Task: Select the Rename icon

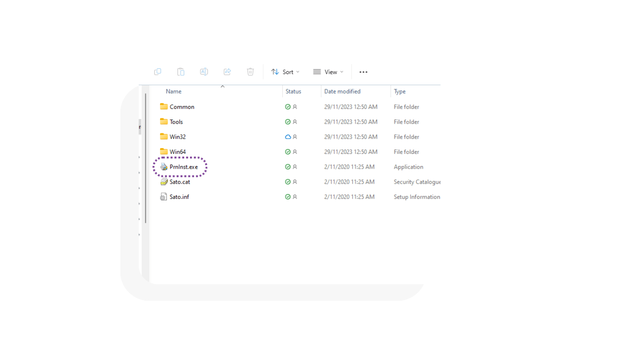Action: [204, 71]
